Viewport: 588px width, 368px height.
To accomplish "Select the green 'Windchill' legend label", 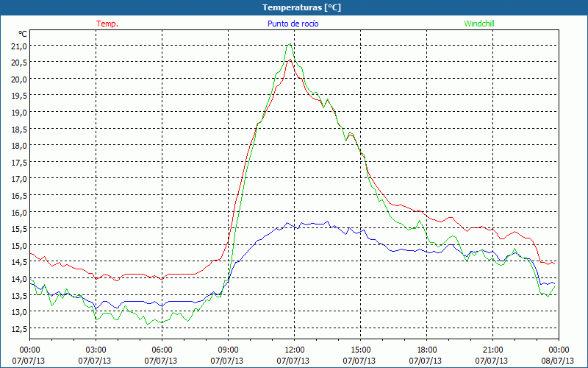I will point(479,24).
